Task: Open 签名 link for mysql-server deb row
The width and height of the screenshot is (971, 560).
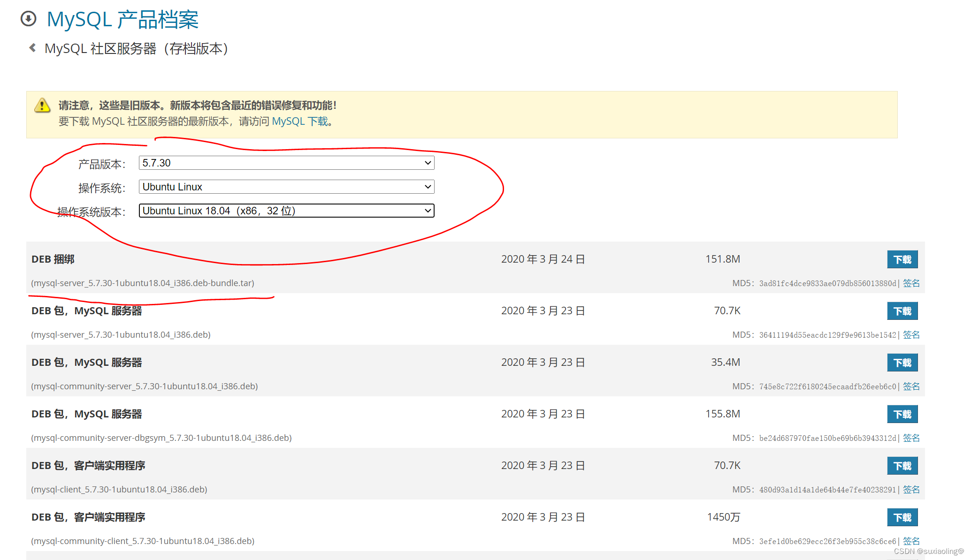Action: point(911,335)
